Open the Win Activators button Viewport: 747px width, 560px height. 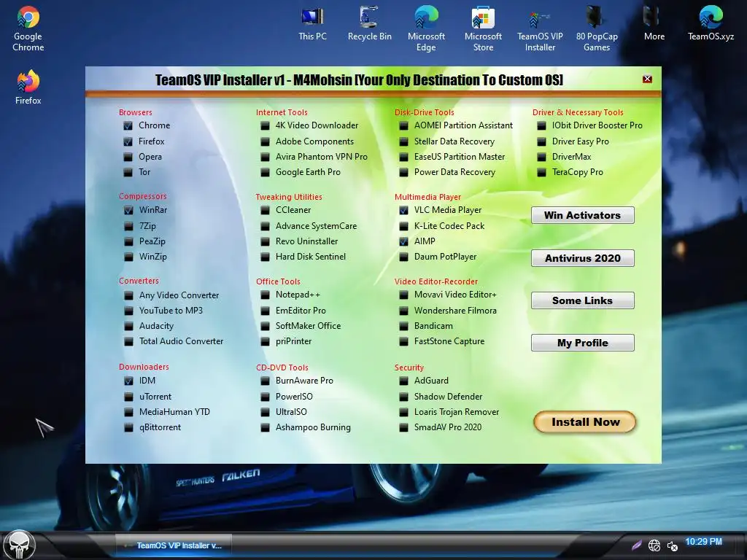pyautogui.click(x=582, y=215)
